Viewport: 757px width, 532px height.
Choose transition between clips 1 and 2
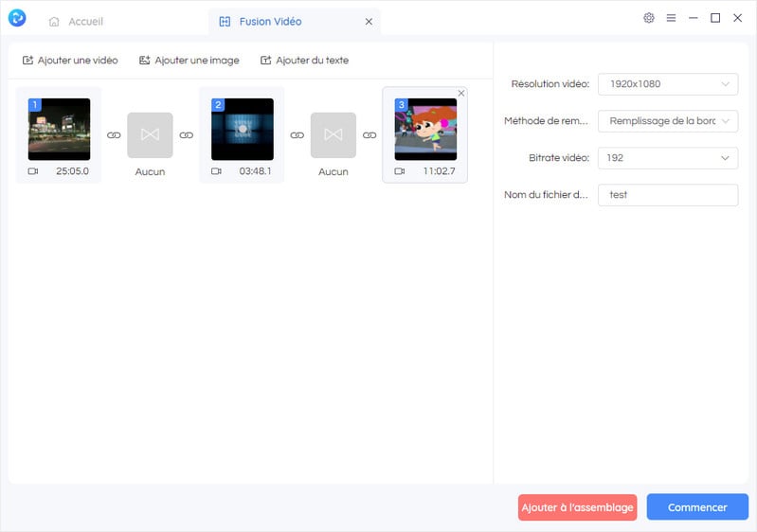click(x=150, y=135)
